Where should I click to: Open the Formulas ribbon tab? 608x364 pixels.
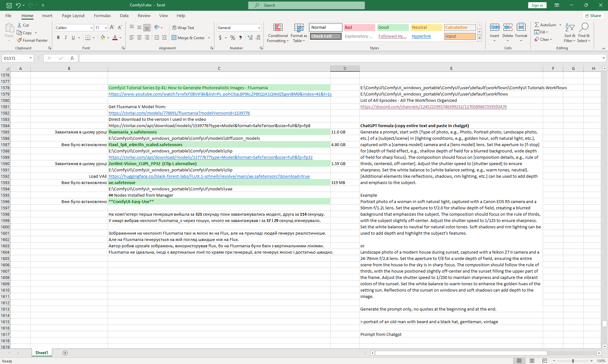click(102, 15)
